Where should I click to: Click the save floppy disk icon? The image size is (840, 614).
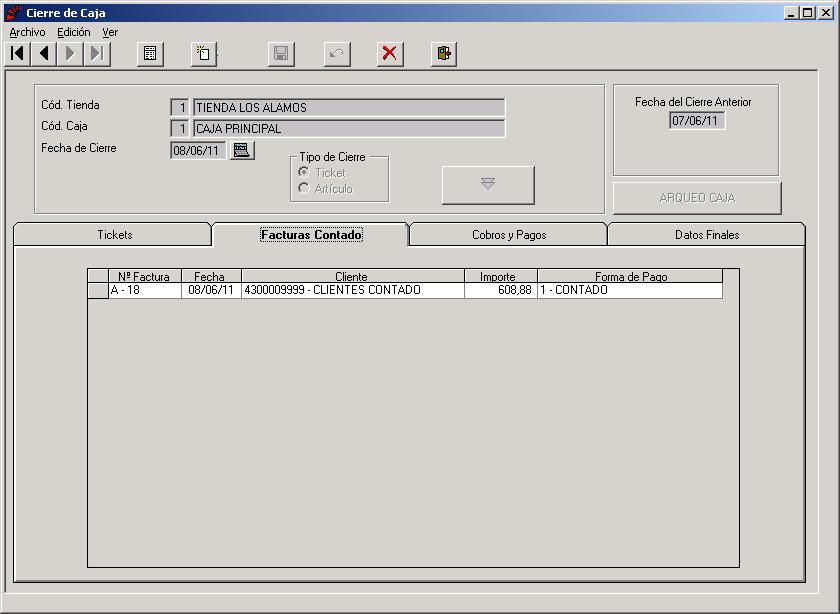coord(281,54)
